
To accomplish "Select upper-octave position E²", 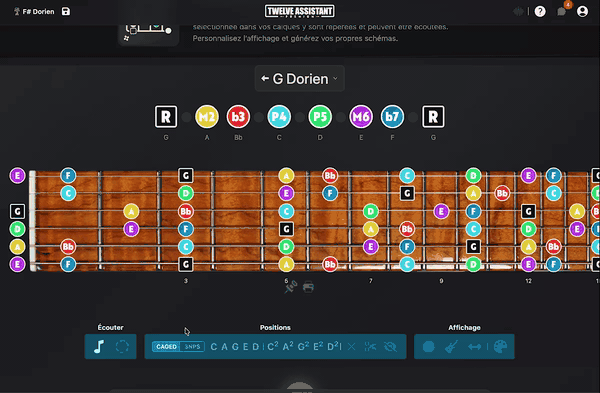I will point(318,347).
